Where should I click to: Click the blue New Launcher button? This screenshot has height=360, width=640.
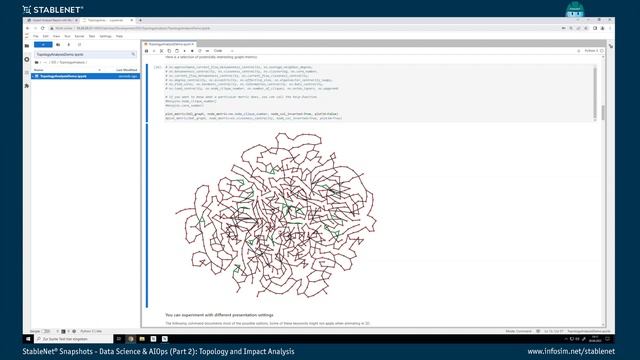pyautogui.click(x=43, y=44)
